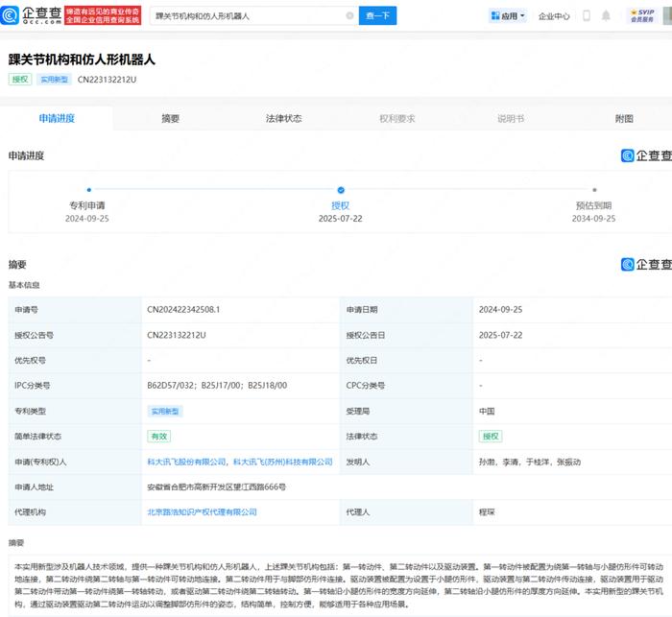Select application number CN202422342508.1
The height and width of the screenshot is (617, 672).
coord(183,309)
